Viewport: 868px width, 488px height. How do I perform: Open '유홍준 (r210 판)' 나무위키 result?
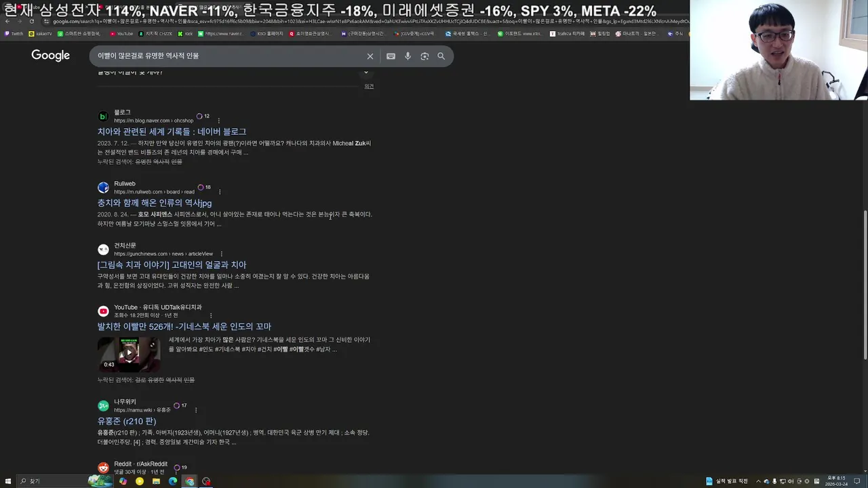[126, 422]
